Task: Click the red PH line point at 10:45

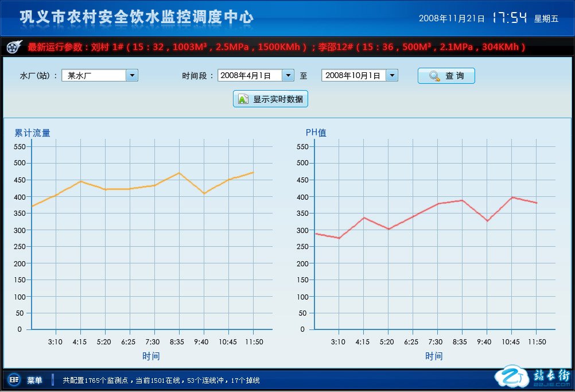Action: click(x=511, y=197)
